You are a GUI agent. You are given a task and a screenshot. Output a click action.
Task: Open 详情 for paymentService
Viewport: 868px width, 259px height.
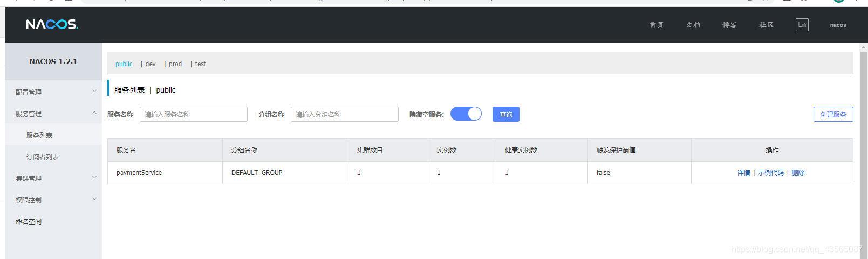coord(743,173)
